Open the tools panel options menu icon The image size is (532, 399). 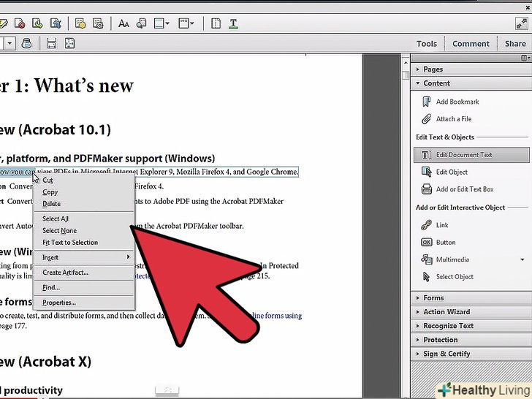[x=525, y=58]
